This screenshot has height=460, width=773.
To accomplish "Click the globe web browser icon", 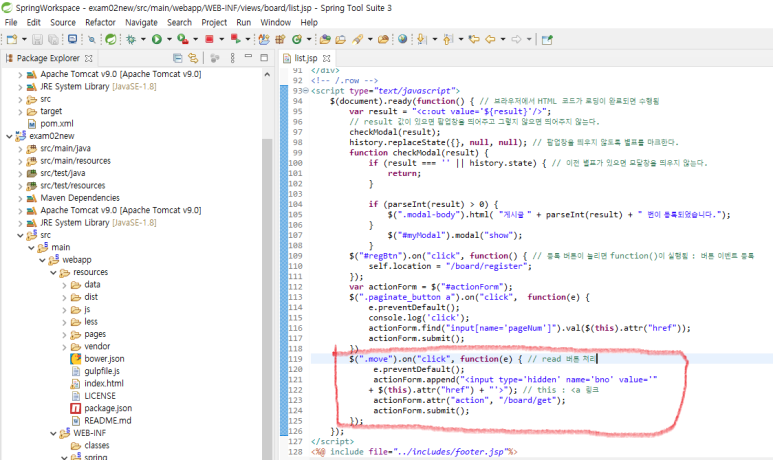I will coord(403,39).
